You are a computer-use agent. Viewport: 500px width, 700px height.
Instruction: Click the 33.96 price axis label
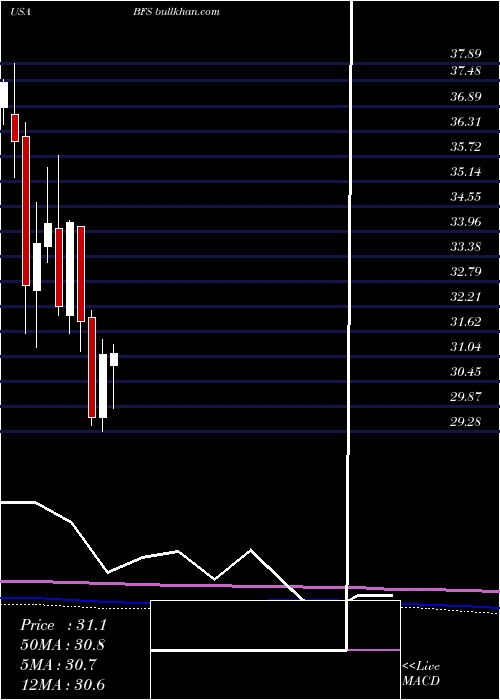[x=466, y=221]
